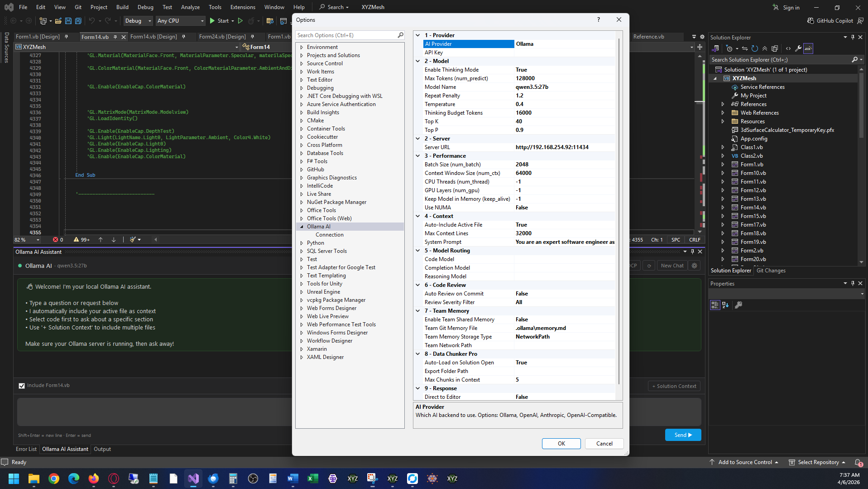Image resolution: width=868 pixels, height=489 pixels.
Task: Switch to the Error List tab
Action: coord(26,449)
